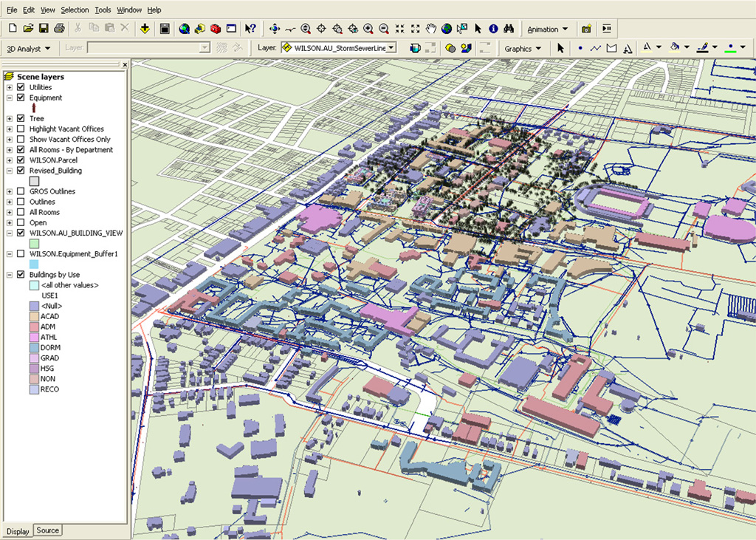Uncheck the Utilities layer checkbox
Viewport: 756px width, 540px height.
click(21, 87)
